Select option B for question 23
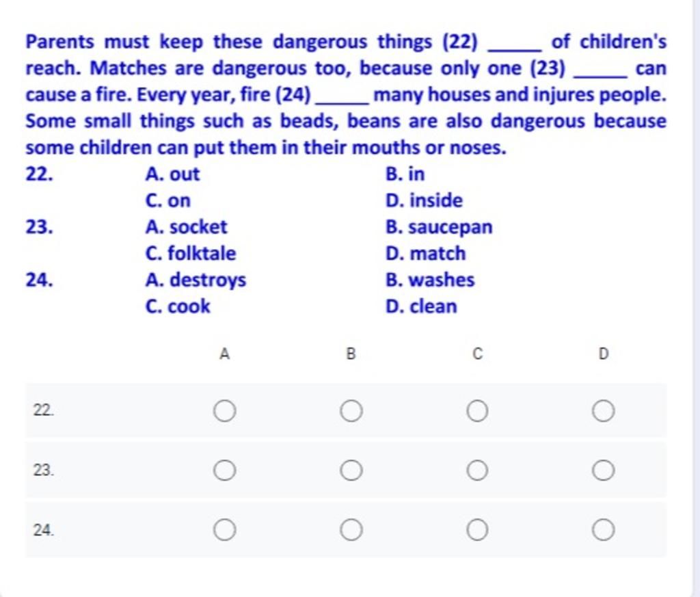Image resolution: width=700 pixels, height=597 pixels. (x=351, y=470)
